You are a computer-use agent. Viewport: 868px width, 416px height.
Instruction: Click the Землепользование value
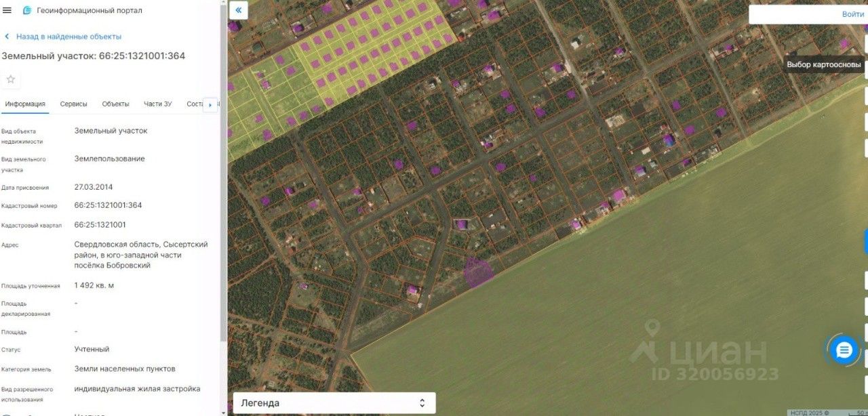pyautogui.click(x=109, y=159)
